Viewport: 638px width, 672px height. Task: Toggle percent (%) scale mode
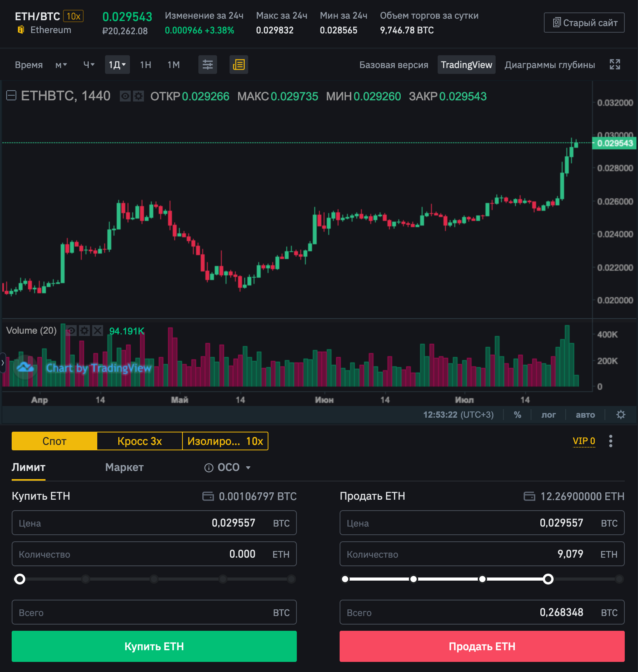(517, 415)
